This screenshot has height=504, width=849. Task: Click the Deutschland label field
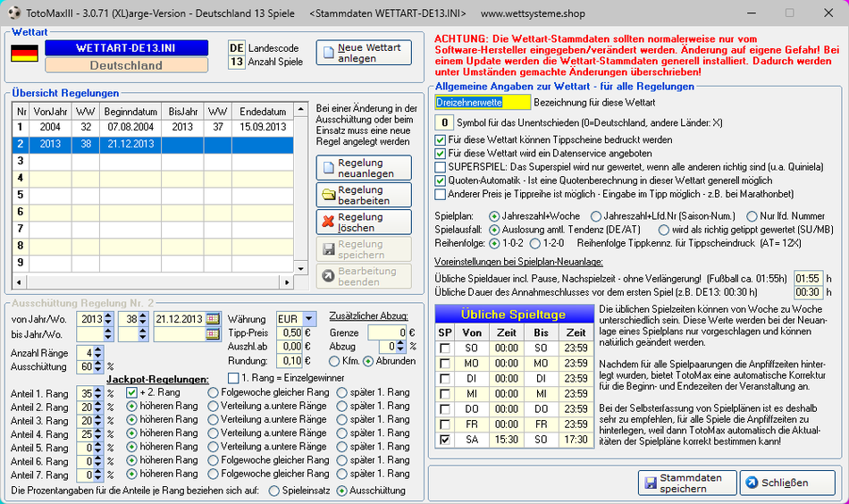click(x=126, y=65)
